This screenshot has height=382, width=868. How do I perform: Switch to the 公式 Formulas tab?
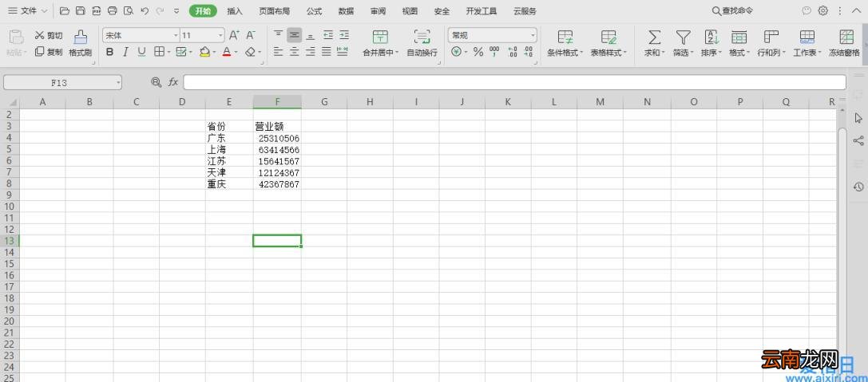point(314,11)
